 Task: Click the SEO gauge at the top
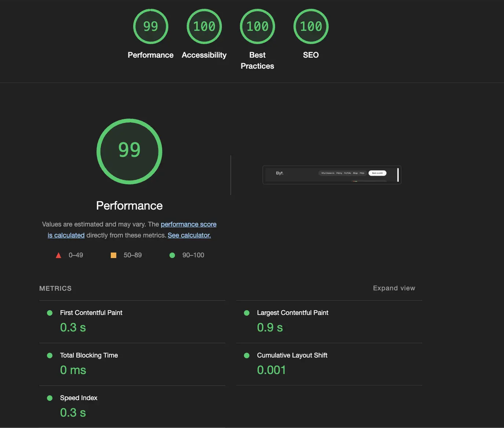coord(311,26)
